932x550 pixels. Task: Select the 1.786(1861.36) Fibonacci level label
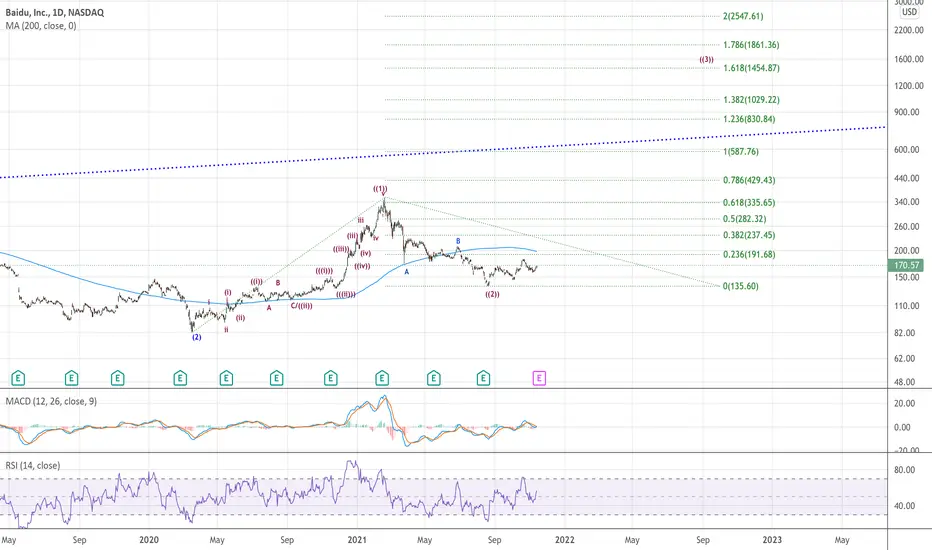pyautogui.click(x=751, y=45)
